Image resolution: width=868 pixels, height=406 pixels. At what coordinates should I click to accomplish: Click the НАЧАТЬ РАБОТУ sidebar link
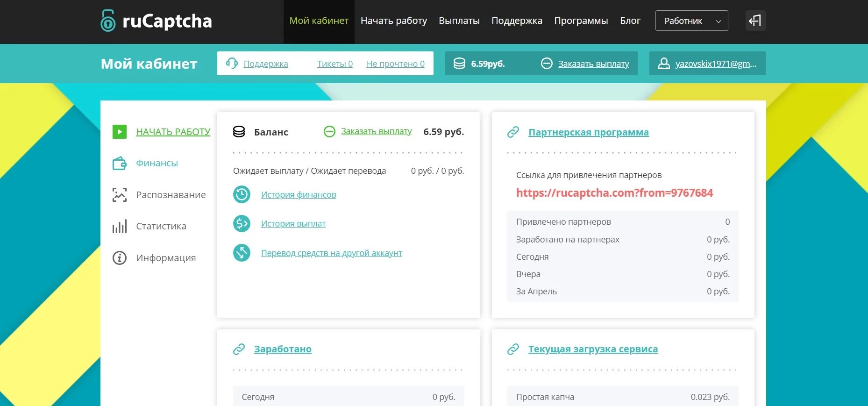click(173, 132)
